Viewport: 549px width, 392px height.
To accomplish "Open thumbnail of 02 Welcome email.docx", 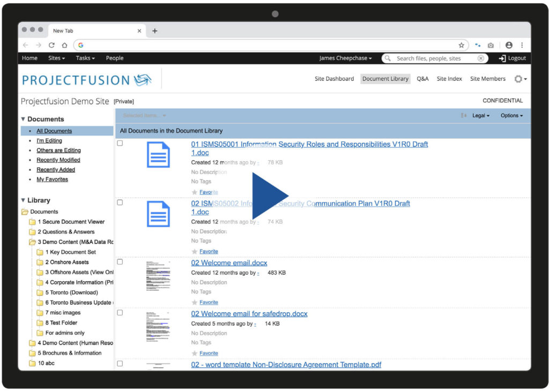I will tap(158, 276).
